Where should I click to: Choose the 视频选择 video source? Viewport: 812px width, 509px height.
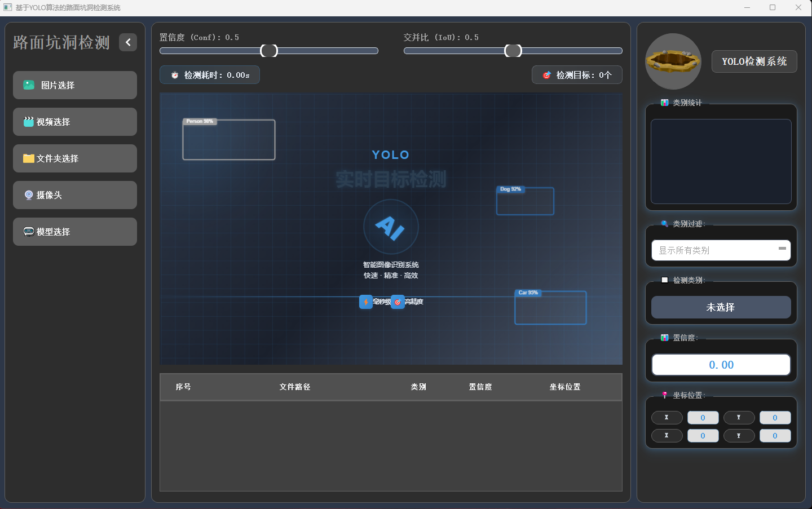75,122
